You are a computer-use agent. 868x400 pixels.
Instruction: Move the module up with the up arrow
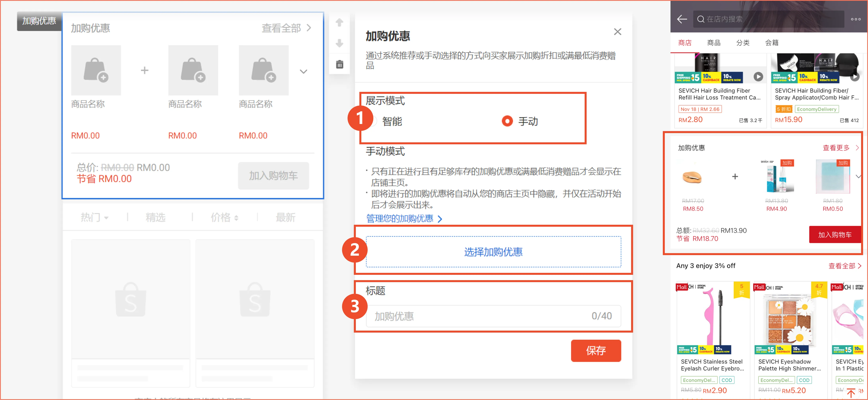(x=339, y=22)
